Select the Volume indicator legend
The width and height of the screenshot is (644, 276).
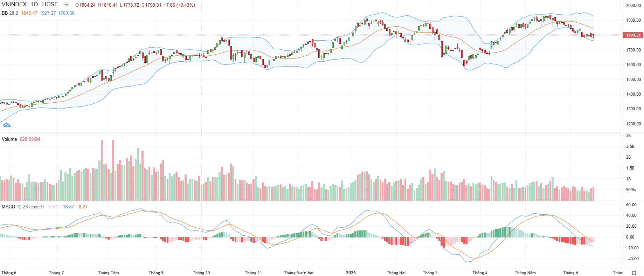tap(9, 139)
